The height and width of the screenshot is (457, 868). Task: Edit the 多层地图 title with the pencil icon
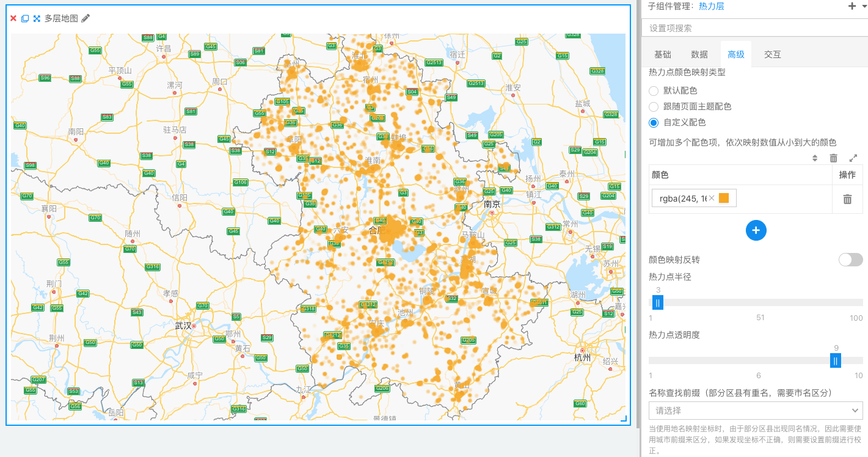coord(86,18)
